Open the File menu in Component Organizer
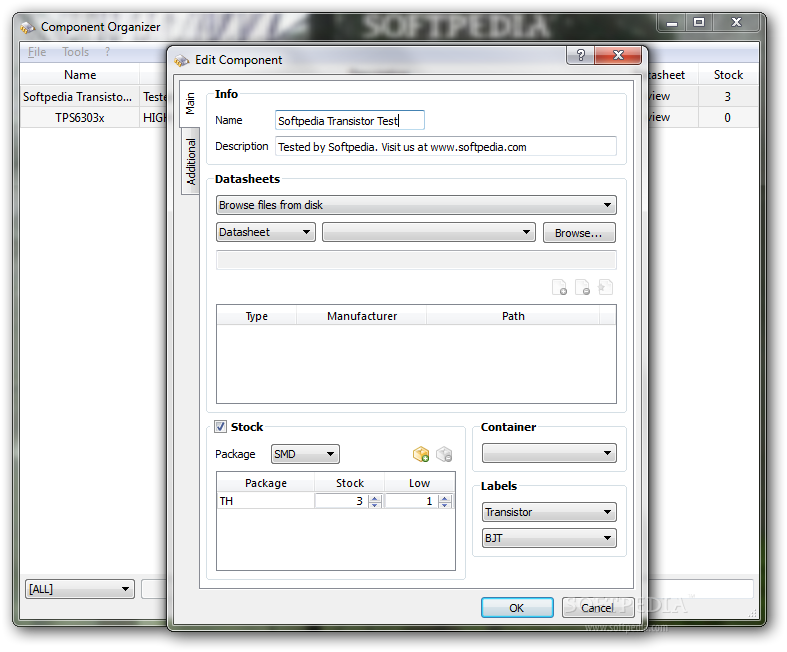Viewport: 787px width, 652px height. point(37,52)
